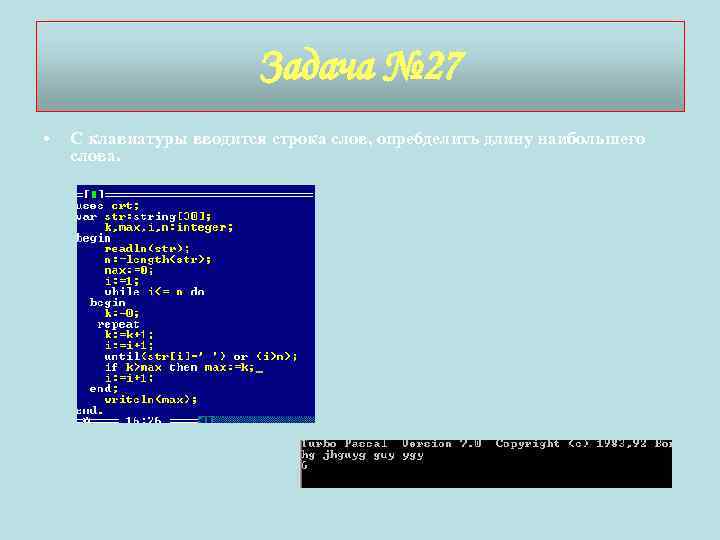Click the indented "begin" under the while line
720x540 pixels.
tap(107, 303)
